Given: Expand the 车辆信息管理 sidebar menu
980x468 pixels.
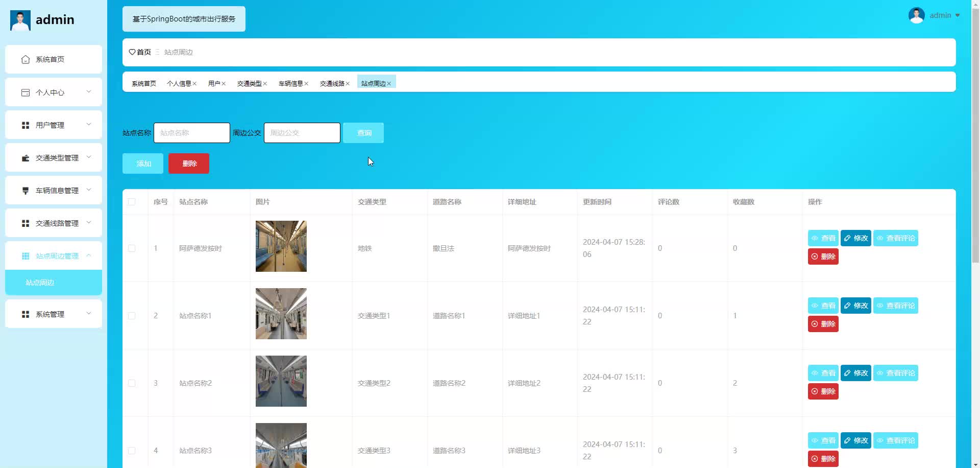Looking at the screenshot, I should tap(54, 190).
